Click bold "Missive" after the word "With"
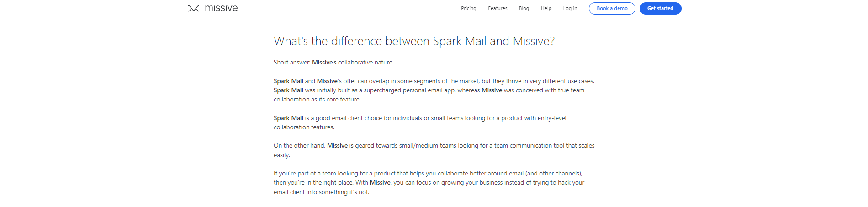The height and width of the screenshot is (207, 868). point(380,183)
